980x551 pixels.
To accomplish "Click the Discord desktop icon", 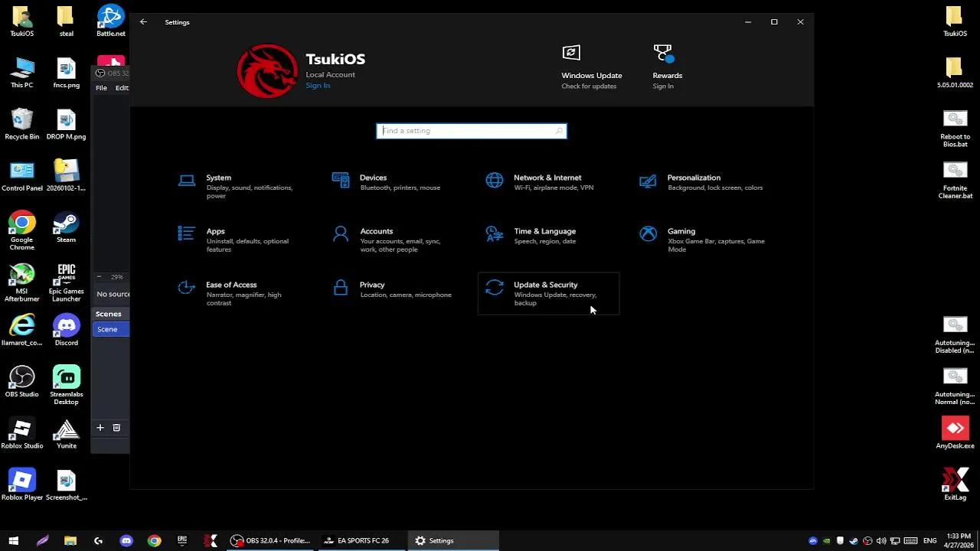I will 66,331.
